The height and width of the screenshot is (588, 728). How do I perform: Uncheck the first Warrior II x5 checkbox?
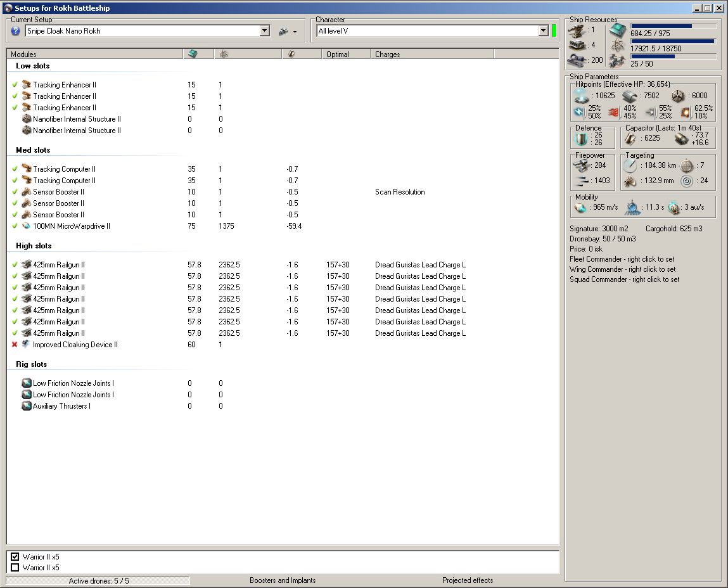click(15, 556)
